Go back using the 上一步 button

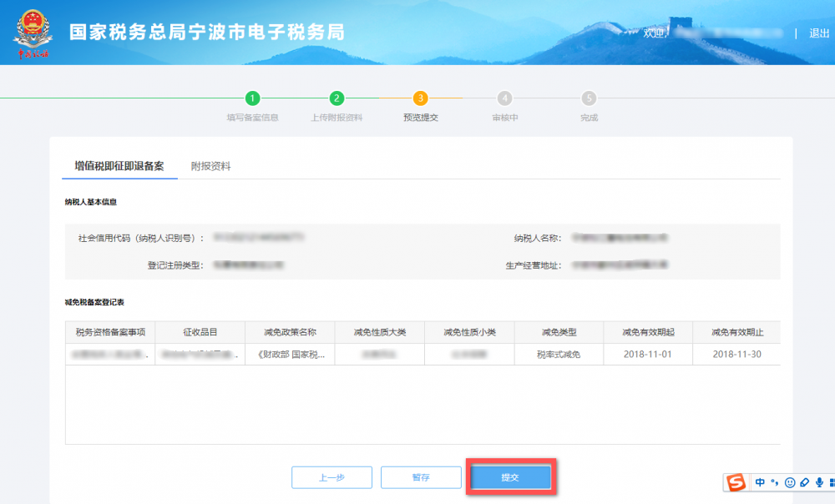pos(331,476)
